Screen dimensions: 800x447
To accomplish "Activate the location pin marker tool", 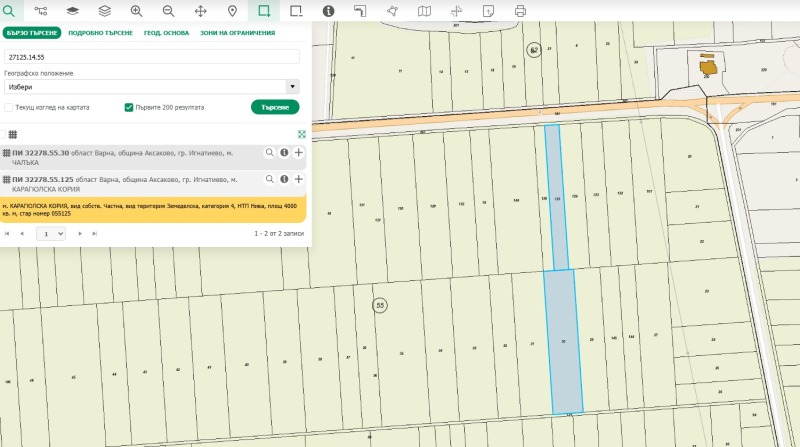I will (x=232, y=11).
